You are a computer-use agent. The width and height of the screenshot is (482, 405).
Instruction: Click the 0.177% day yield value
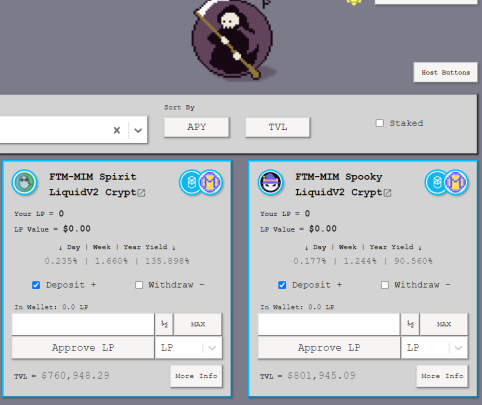click(x=310, y=261)
